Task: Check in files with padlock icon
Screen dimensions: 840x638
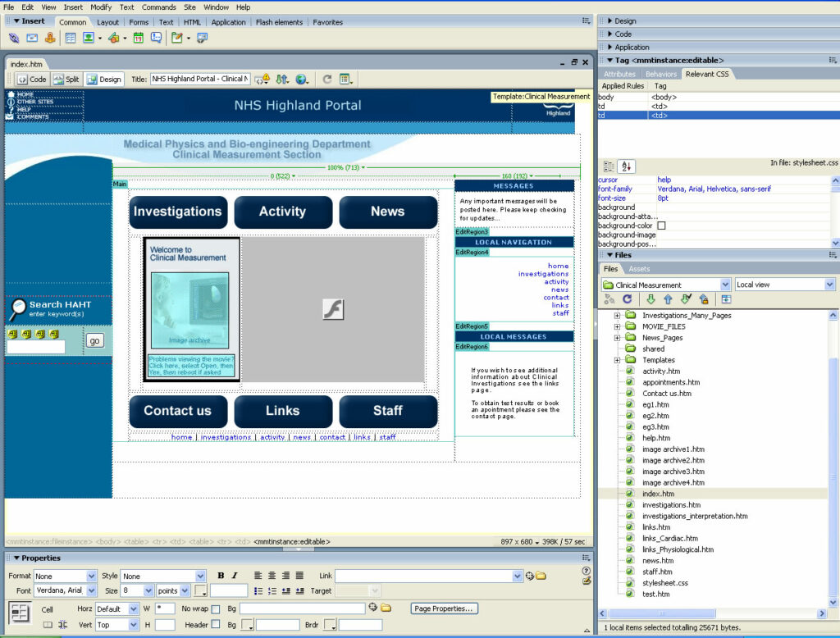Action: click(704, 299)
